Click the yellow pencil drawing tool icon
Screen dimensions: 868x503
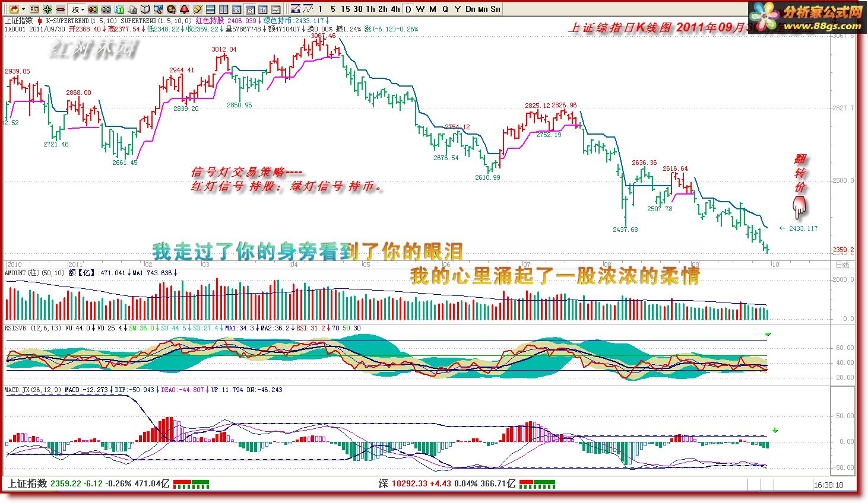[197, 9]
